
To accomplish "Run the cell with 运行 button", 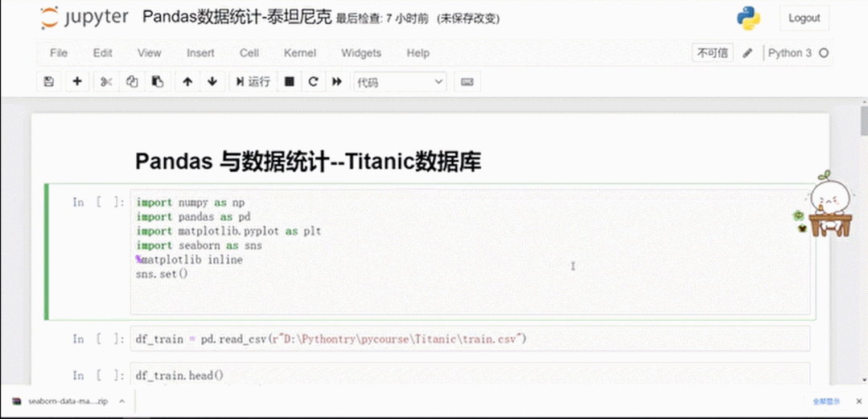I will tap(253, 82).
